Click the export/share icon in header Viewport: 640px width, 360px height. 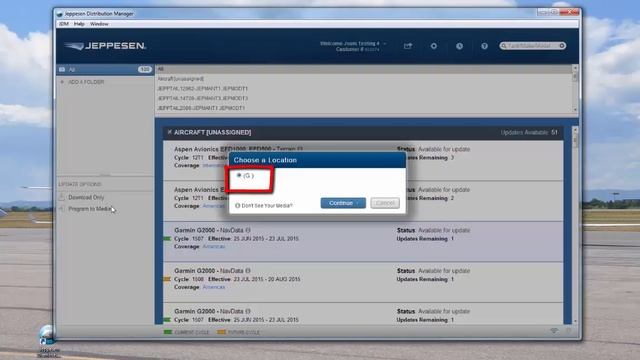pos(408,46)
